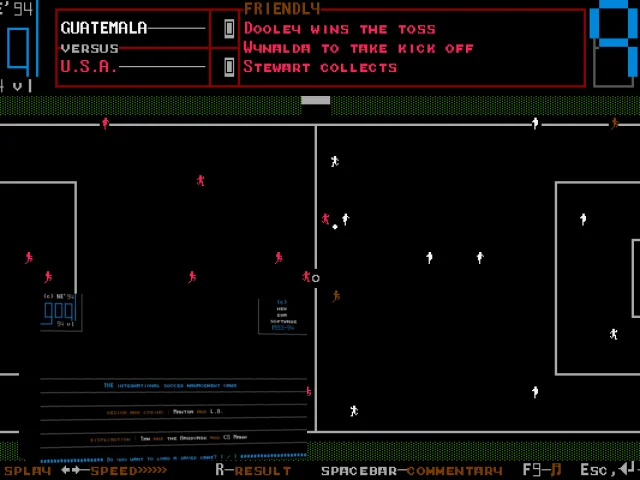Click the large blue clock digit at top right
Image resolution: width=640 pixels, height=480 pixels.
(x=614, y=41)
